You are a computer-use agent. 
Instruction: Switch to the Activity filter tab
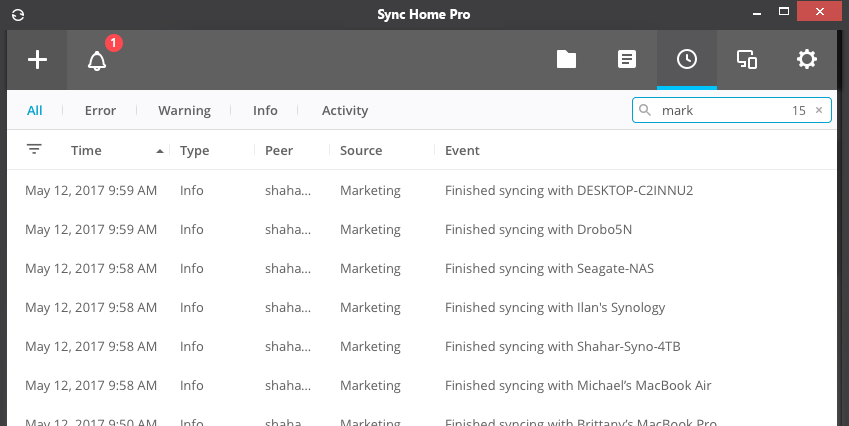click(345, 111)
